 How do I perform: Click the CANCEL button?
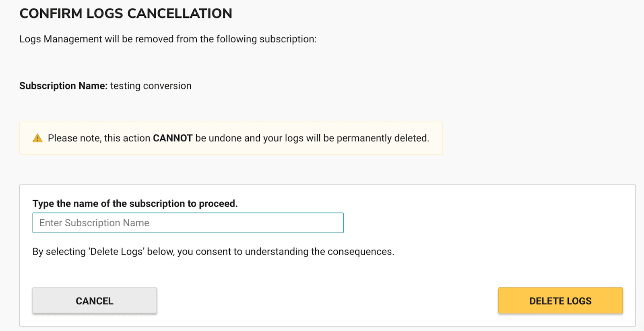coord(94,300)
